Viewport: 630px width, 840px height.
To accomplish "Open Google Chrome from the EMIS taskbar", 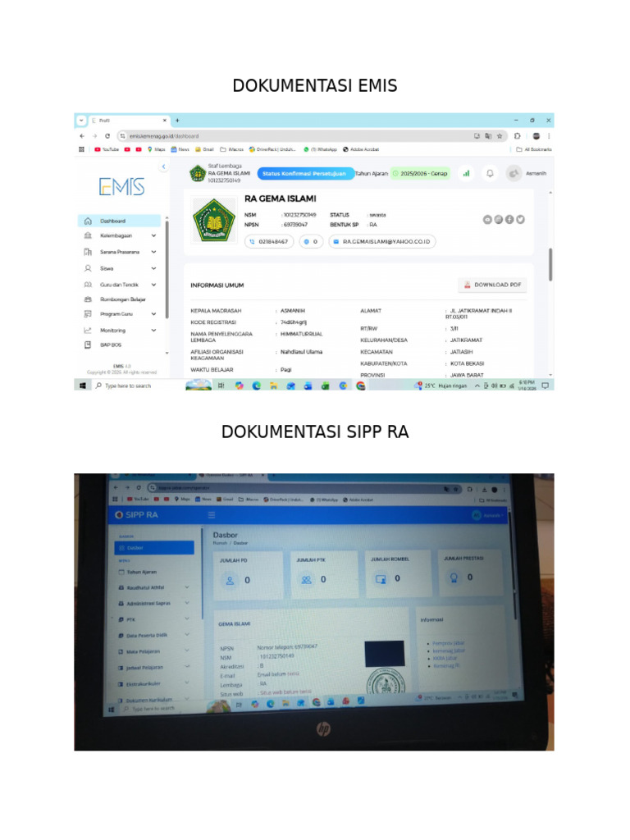I will [361, 386].
